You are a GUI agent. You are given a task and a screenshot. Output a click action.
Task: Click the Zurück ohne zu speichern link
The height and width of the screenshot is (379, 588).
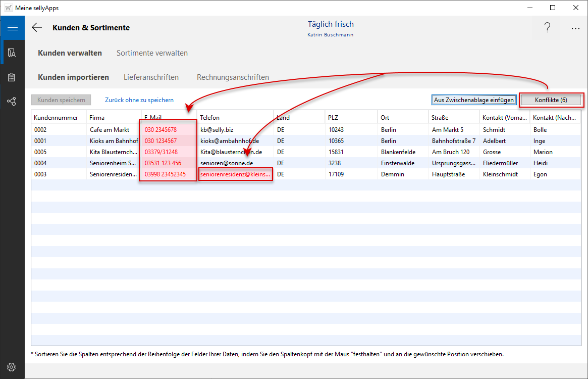point(139,100)
